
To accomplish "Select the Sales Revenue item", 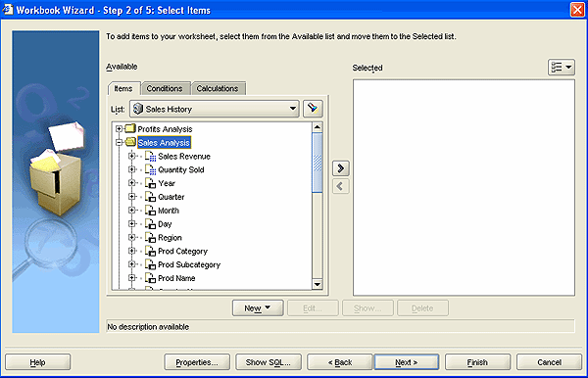I will click(x=184, y=157).
